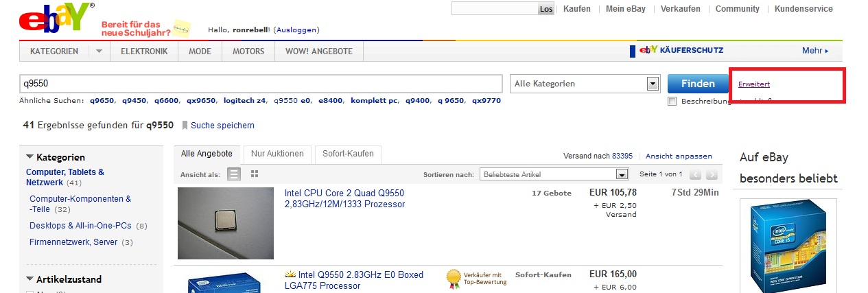This screenshot has width=868, height=293.
Task: Open Intel CPU Core 2 Quad Q9550 listing
Action: pos(344,198)
